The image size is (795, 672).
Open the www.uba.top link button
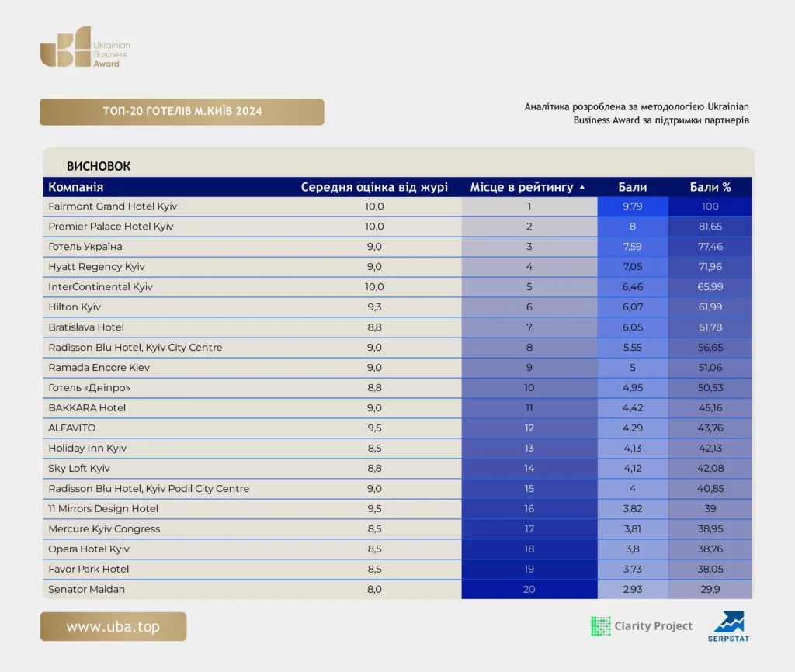(113, 626)
